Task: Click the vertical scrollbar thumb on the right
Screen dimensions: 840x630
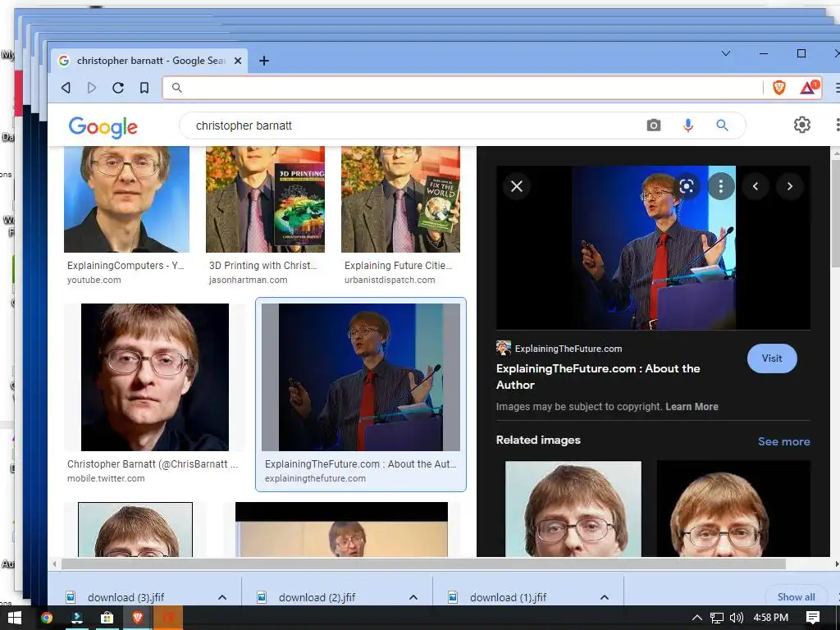Action: pyautogui.click(x=835, y=213)
